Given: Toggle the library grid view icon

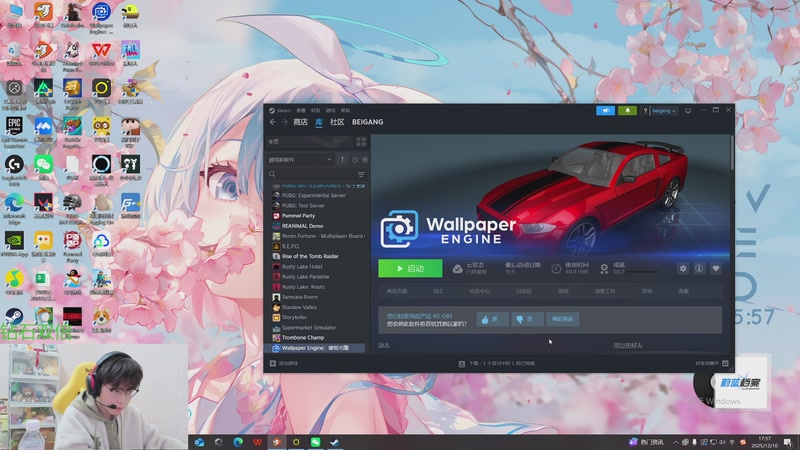Looking at the screenshot, I should coord(361,141).
